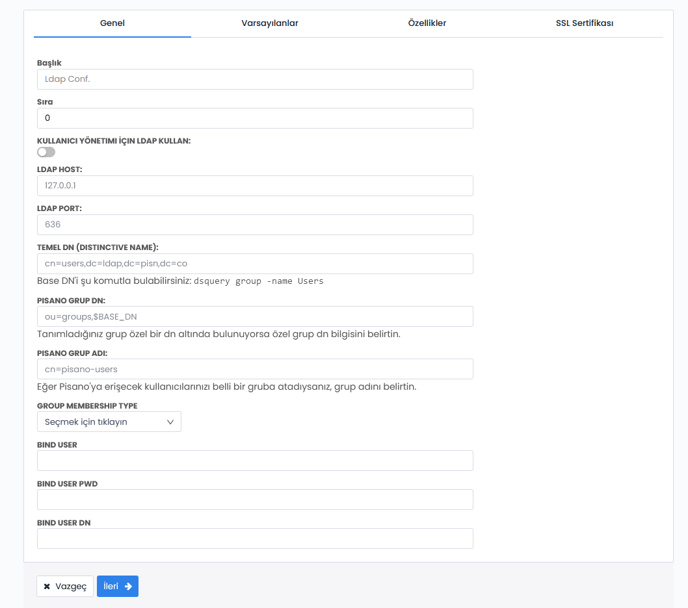688x608 pixels.
Task: Click the İleri next button
Action: (117, 586)
